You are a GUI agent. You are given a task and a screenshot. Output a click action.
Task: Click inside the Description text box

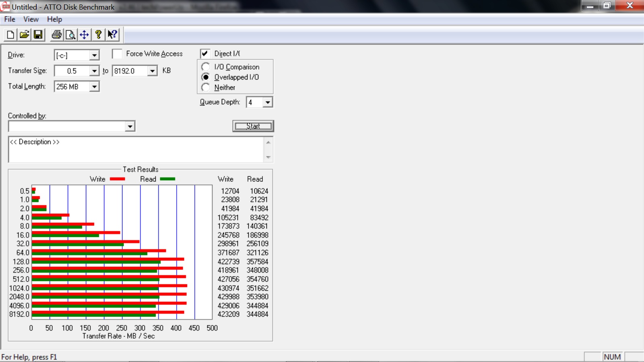point(136,150)
